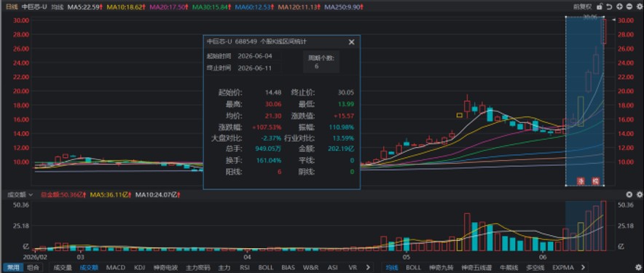Open the 成交额 sub-chart indicator dropdown

tap(19, 194)
